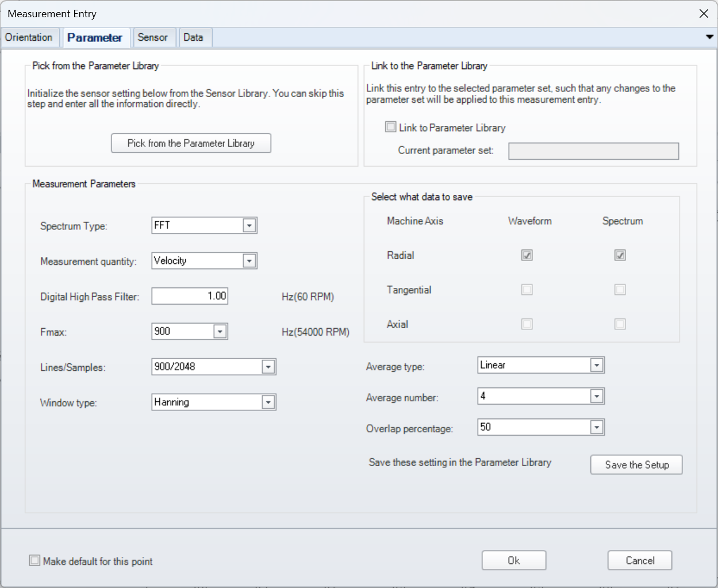The height and width of the screenshot is (588, 718).
Task: Click Pick from the Parameter Library button
Action: tap(191, 143)
